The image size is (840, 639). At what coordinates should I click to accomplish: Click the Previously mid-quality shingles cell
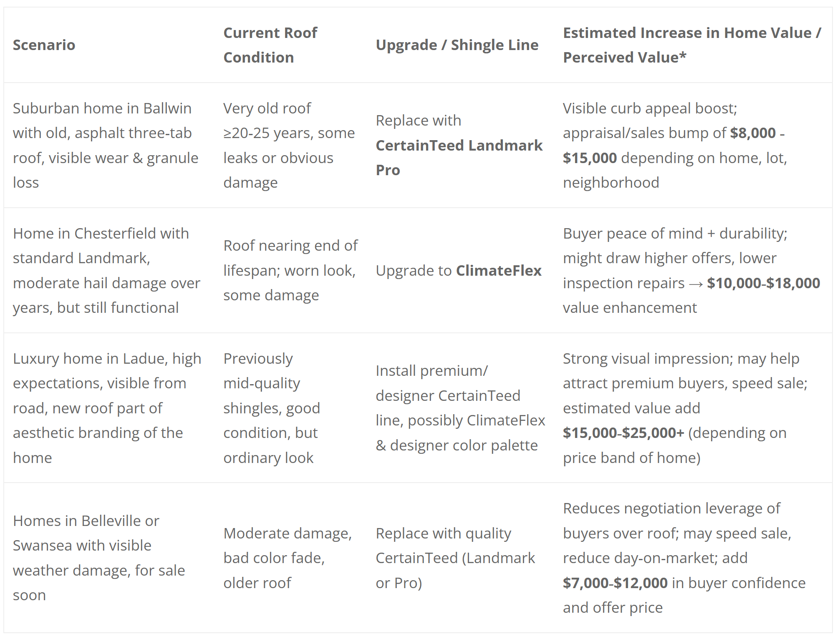point(272,408)
